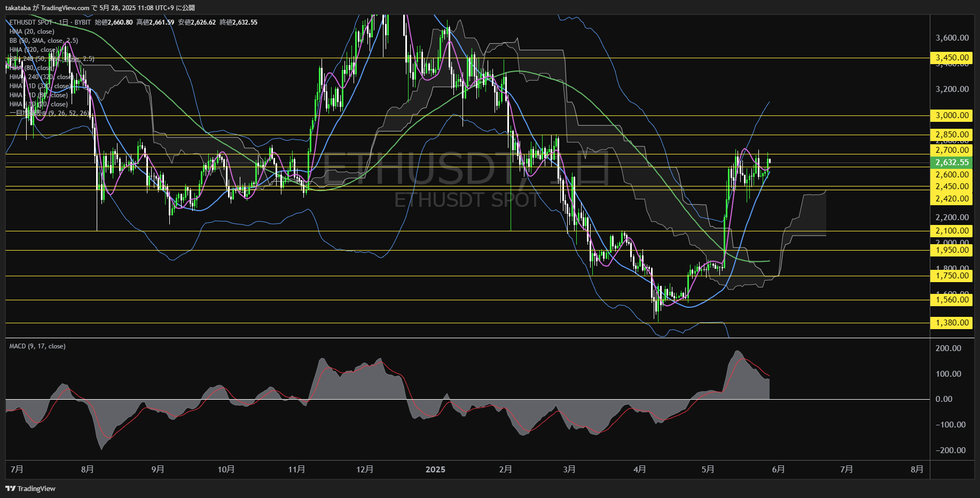Viewport: 980px width, 498px height.
Task: Click the 7月 label right of 6月 on time axis
Action: (846, 469)
